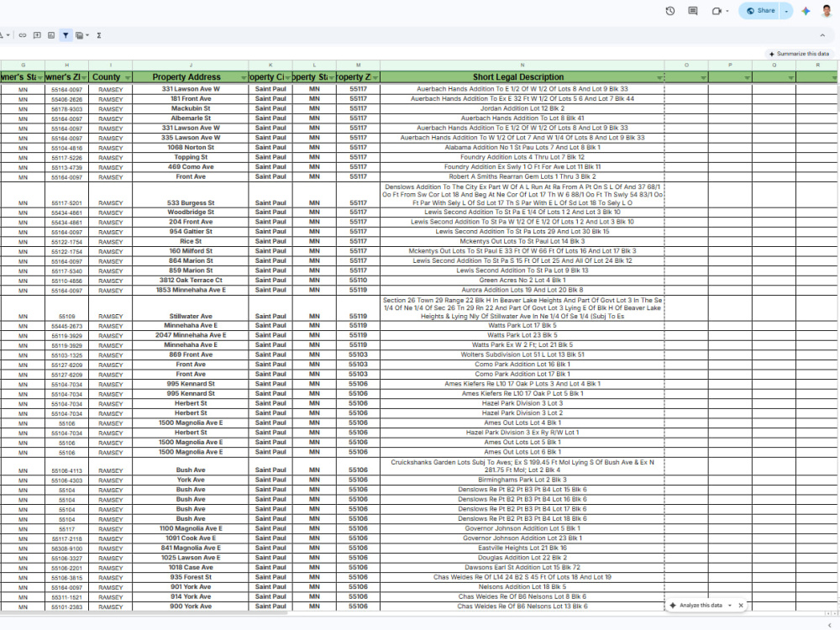The height and width of the screenshot is (630, 840).
Task: Click the insert chart icon
Action: [51, 35]
